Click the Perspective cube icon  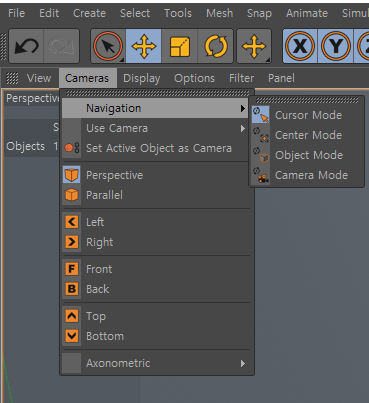tap(72, 175)
